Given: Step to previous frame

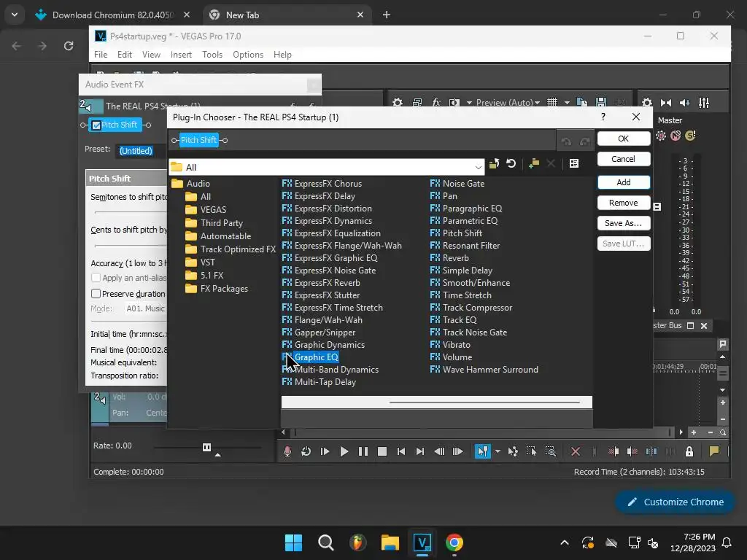Looking at the screenshot, I should coord(438,451).
